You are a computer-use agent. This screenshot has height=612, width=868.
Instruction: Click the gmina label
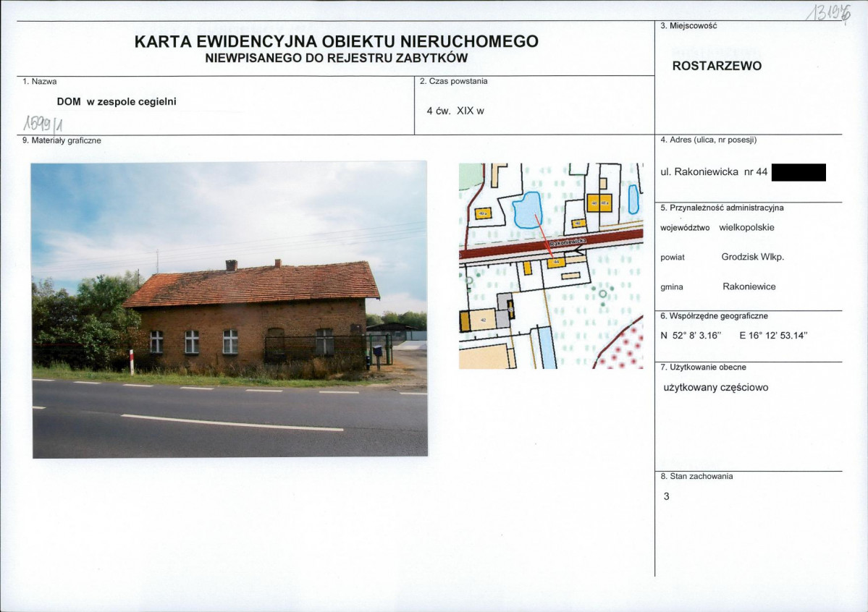click(672, 287)
